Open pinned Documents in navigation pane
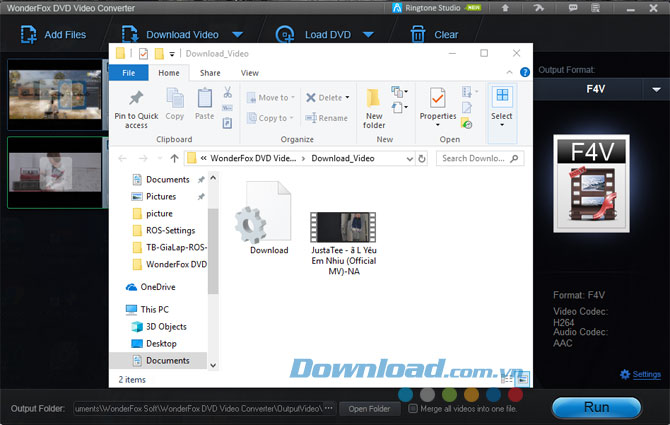 click(x=167, y=180)
